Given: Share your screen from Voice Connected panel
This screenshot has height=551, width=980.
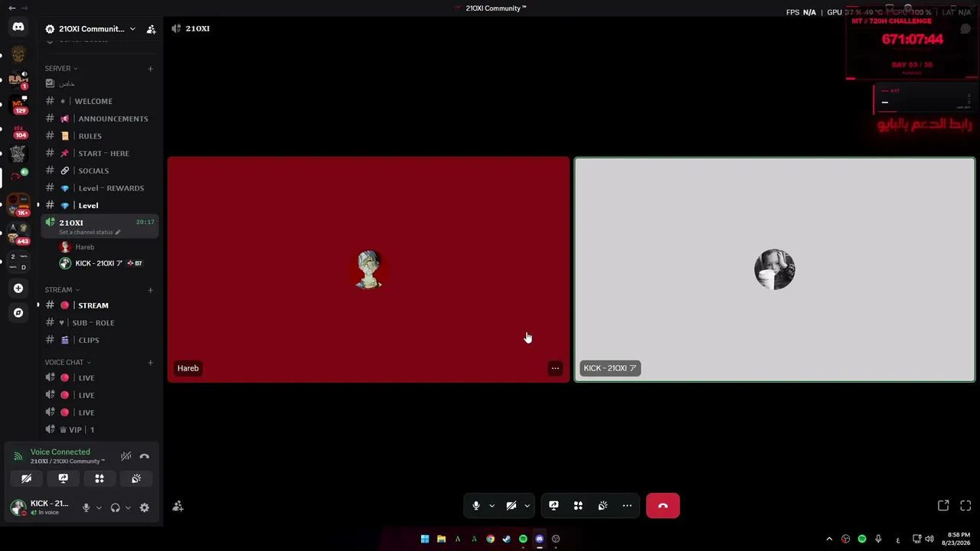Looking at the screenshot, I should coord(64,478).
